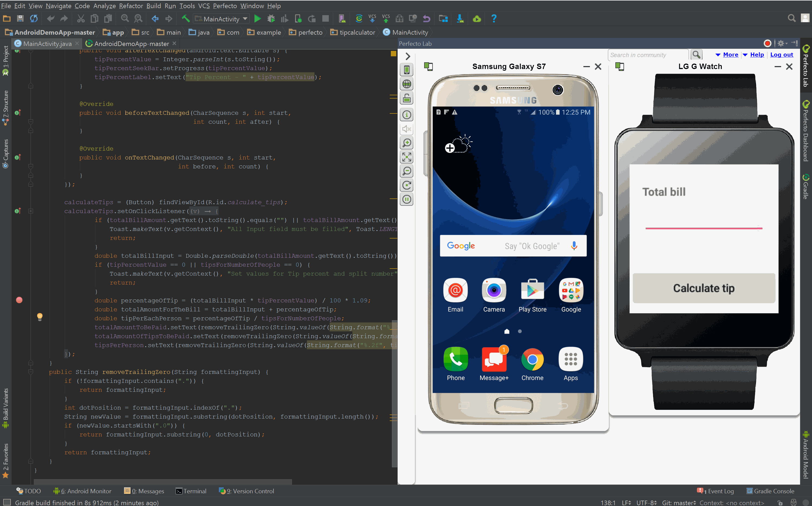Pause the device session in Perfecto
This screenshot has height=506, width=812.
tap(406, 199)
